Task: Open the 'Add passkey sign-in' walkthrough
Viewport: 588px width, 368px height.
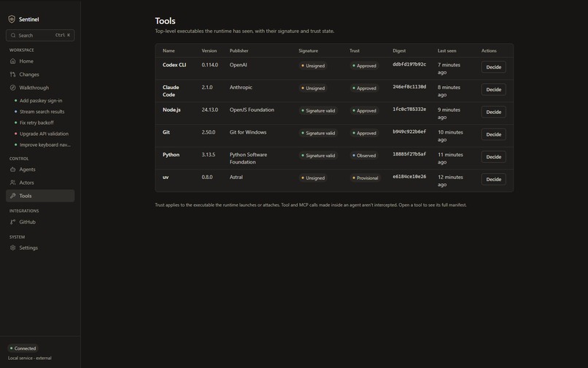Action: (41, 101)
